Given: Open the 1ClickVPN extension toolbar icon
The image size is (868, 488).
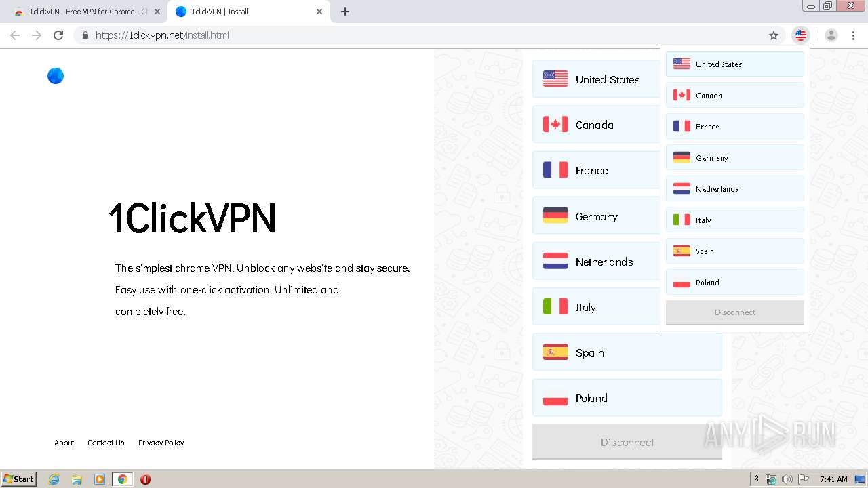Looking at the screenshot, I should 801,35.
